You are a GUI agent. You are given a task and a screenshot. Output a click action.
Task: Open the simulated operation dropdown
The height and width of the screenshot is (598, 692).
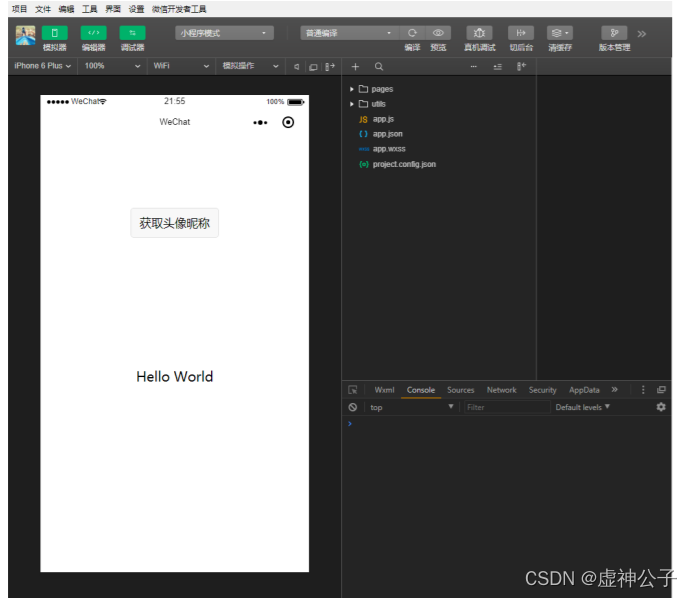tap(250, 66)
